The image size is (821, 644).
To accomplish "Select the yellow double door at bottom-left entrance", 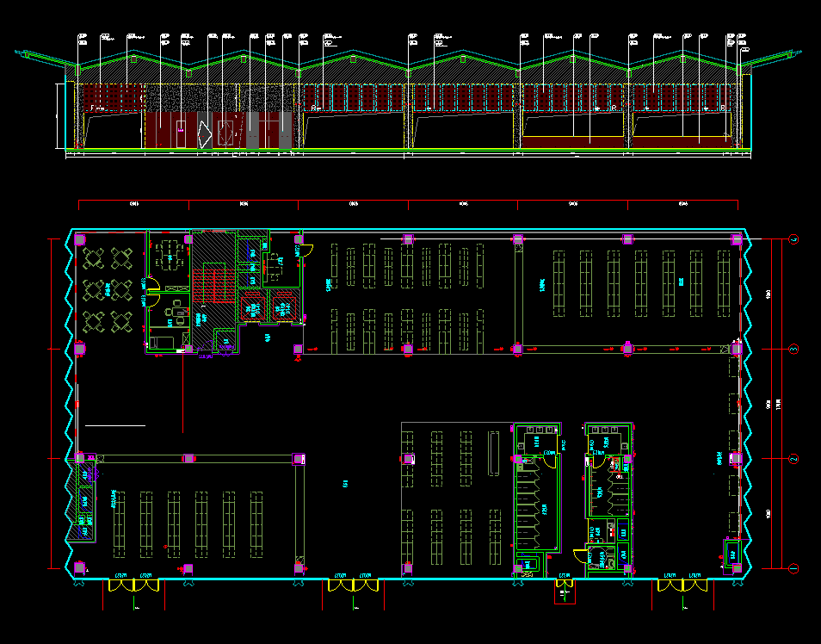I will click(133, 585).
